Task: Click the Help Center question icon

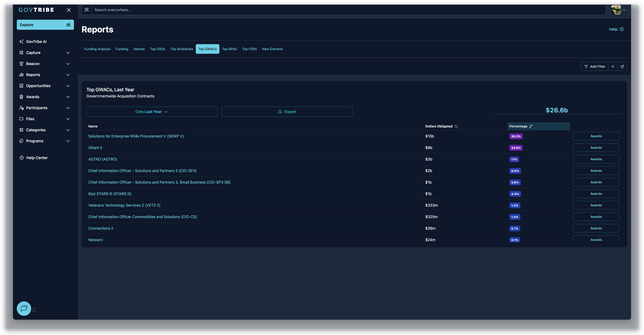Action: [21, 158]
